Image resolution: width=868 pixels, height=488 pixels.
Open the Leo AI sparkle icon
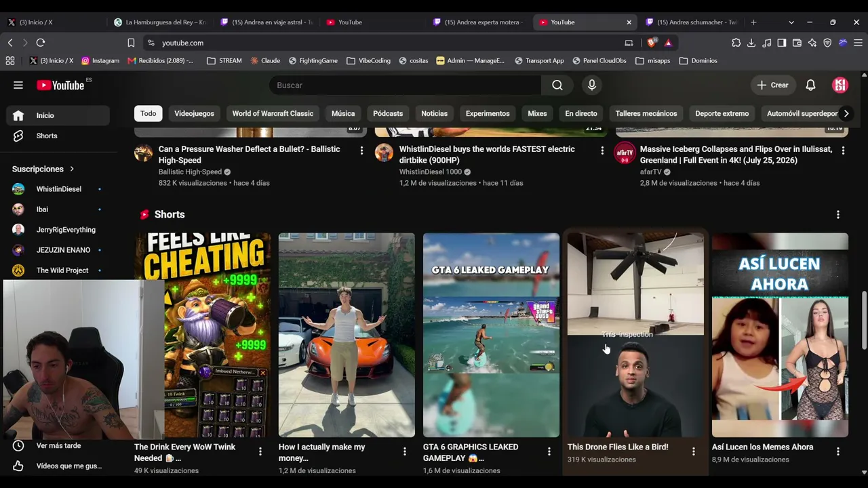(x=812, y=43)
